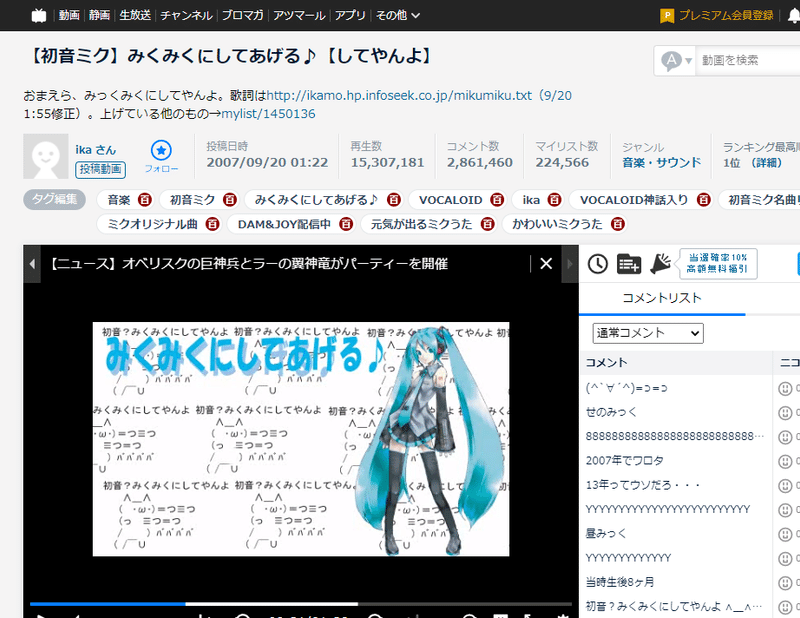800x618 pixels.
Task: Open dictionary icon for DAM&JOY配信中 tag
Action: point(346,224)
